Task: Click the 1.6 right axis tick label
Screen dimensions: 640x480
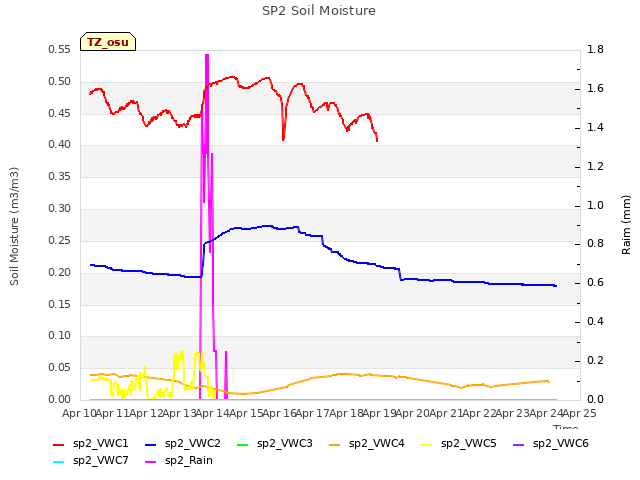Action: tap(596, 89)
